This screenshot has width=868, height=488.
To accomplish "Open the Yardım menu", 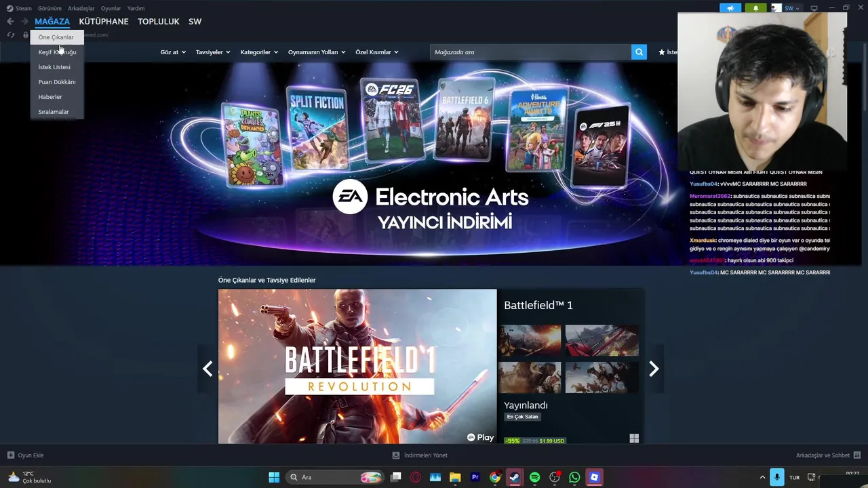I will [x=136, y=8].
